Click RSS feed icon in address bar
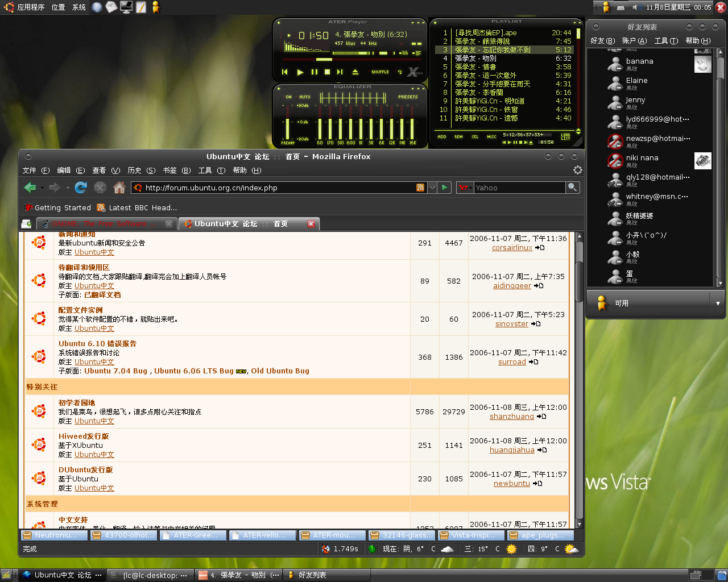 [420, 188]
